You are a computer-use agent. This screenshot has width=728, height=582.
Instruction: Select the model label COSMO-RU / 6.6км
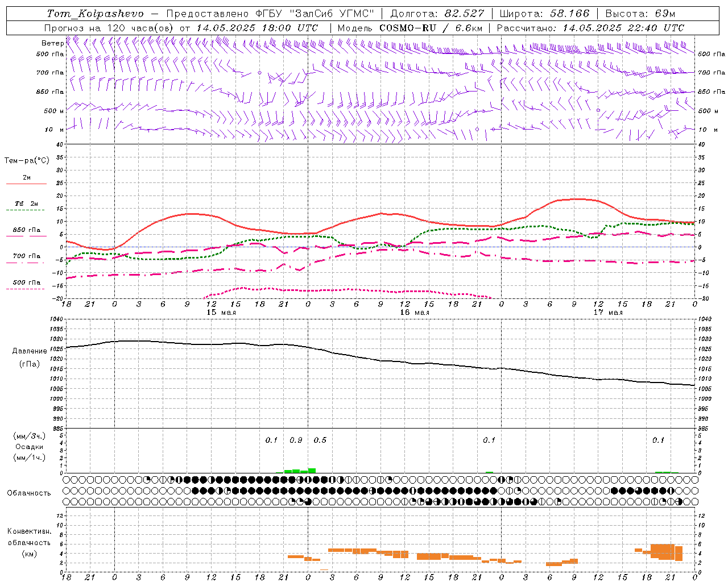click(431, 28)
